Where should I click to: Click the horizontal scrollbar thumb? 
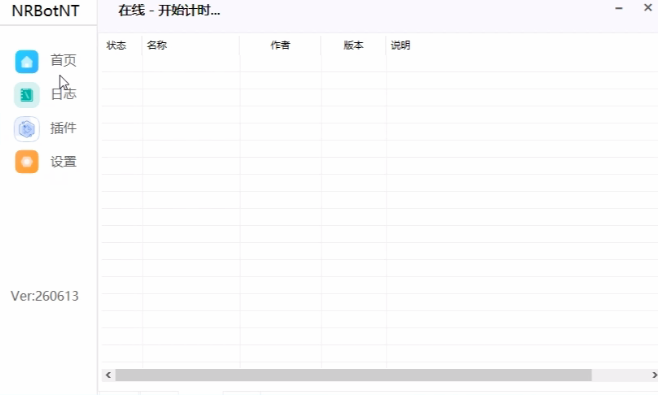point(353,375)
